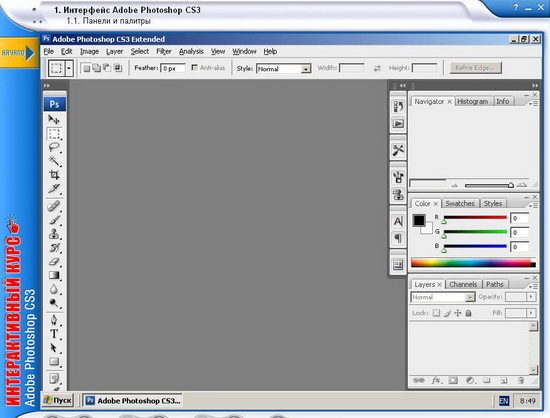
Task: Open the Actions panel icon
Action: (398, 123)
